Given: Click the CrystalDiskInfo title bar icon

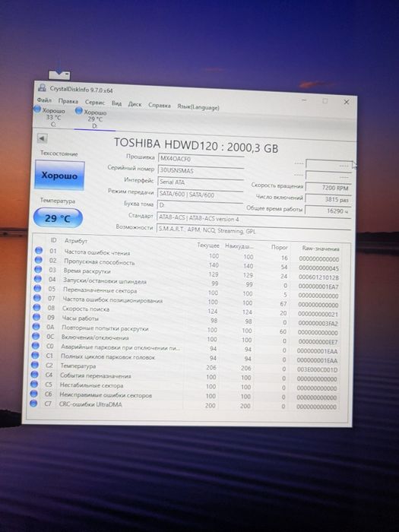Looking at the screenshot, I should click(42, 87).
